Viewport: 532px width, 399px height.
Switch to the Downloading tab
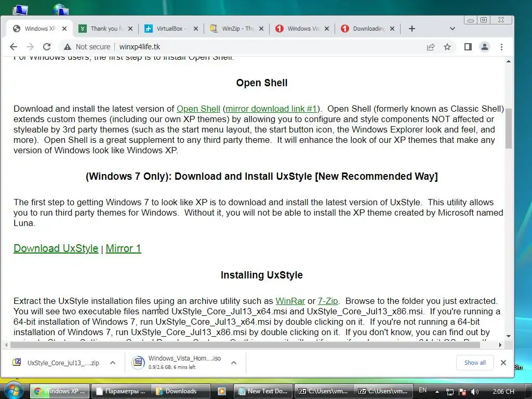tap(367, 29)
